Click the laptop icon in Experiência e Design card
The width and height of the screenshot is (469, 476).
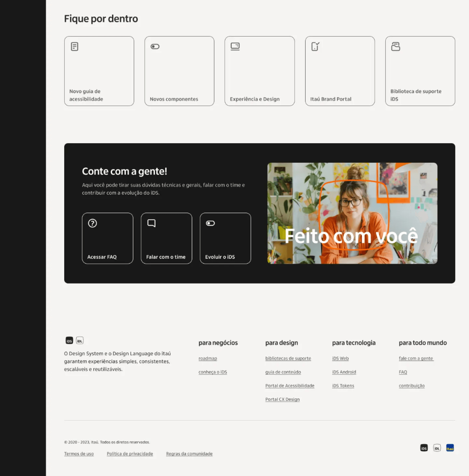[x=235, y=46]
